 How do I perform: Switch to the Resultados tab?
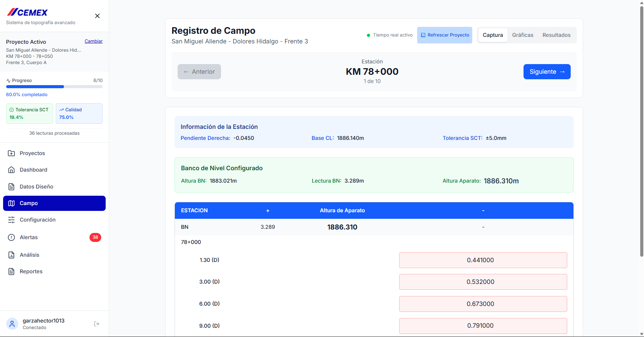pyautogui.click(x=557, y=35)
